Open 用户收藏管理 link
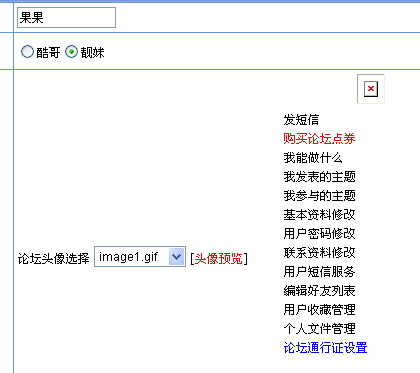This screenshot has width=420, height=373. point(319,310)
